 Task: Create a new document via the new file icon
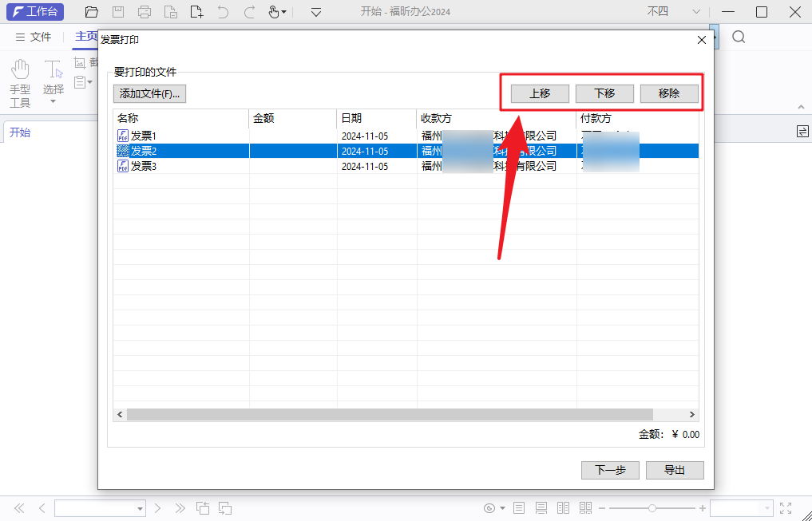pyautogui.click(x=196, y=13)
